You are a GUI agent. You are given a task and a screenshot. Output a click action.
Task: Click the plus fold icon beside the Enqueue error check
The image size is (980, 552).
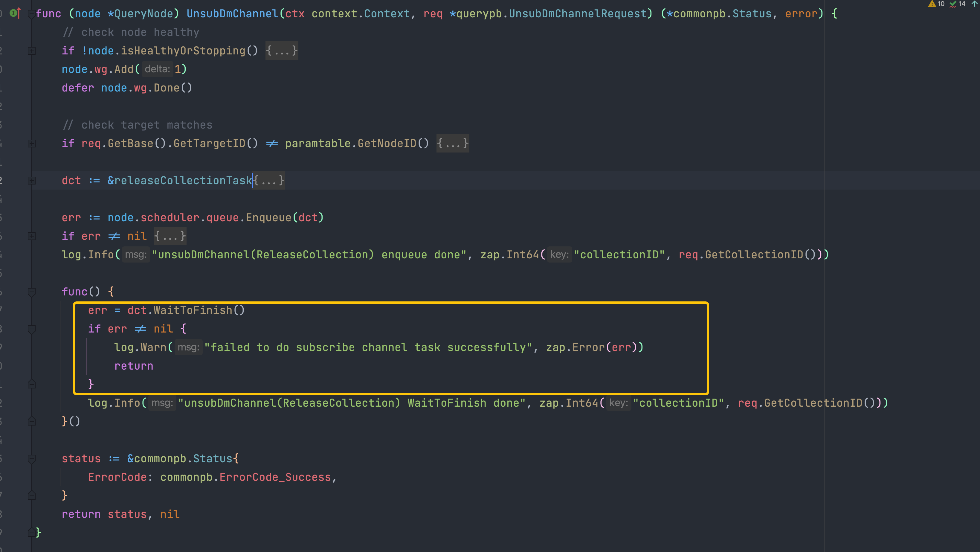click(32, 236)
